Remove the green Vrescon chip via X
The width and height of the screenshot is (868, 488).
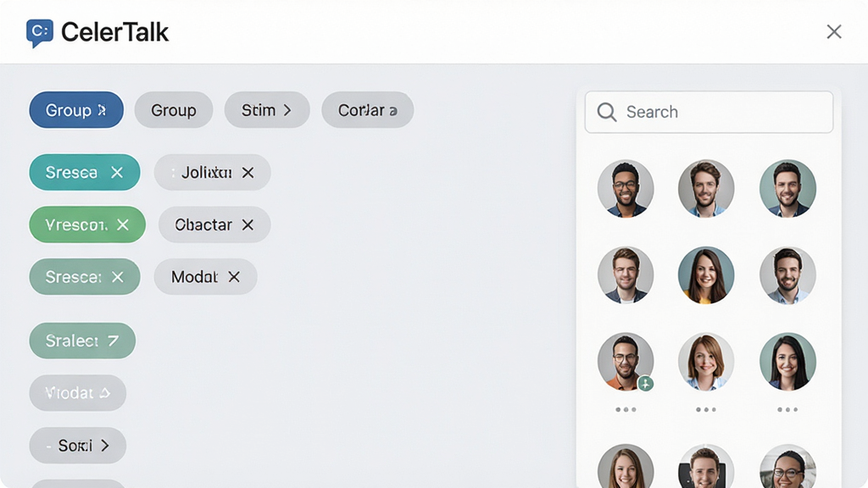tap(123, 225)
